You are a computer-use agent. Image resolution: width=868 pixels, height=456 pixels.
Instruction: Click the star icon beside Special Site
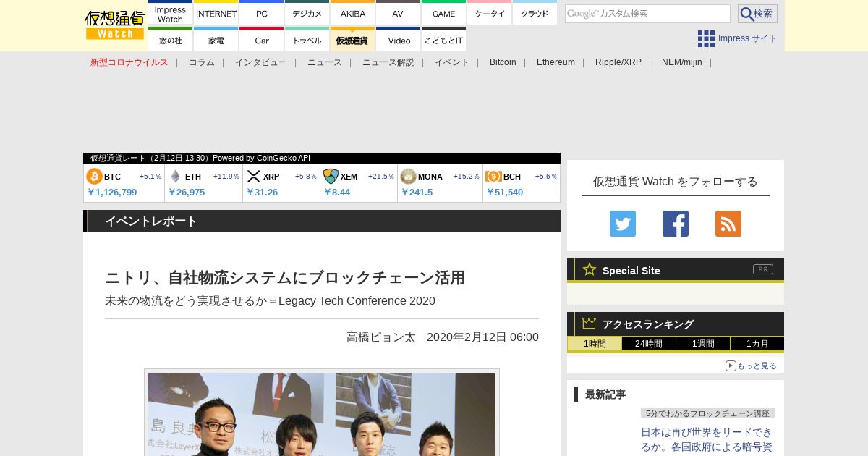pos(590,269)
